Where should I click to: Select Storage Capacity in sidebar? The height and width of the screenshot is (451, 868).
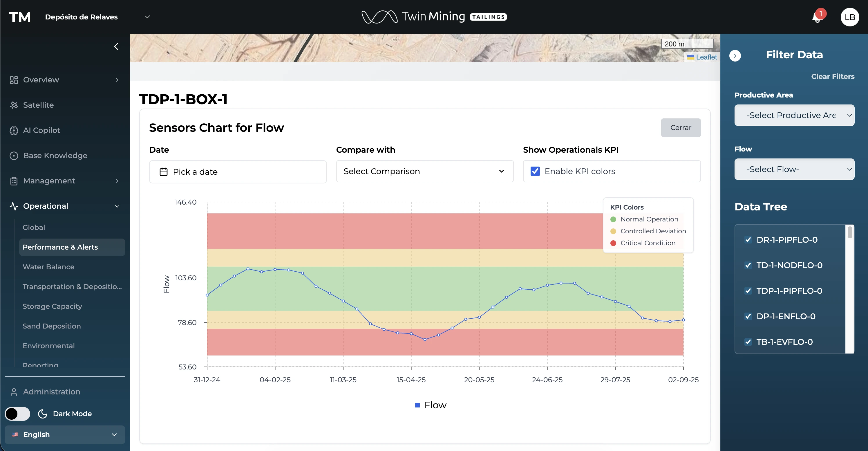click(x=52, y=306)
